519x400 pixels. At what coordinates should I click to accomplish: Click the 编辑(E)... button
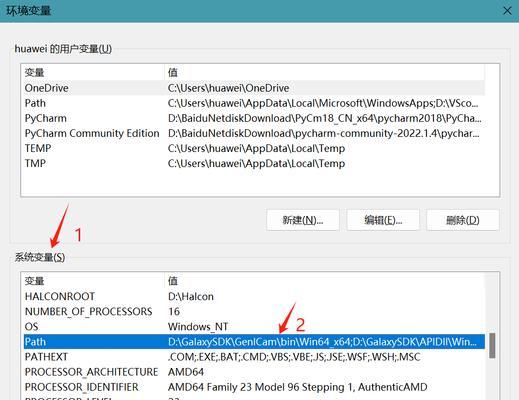tap(383, 220)
